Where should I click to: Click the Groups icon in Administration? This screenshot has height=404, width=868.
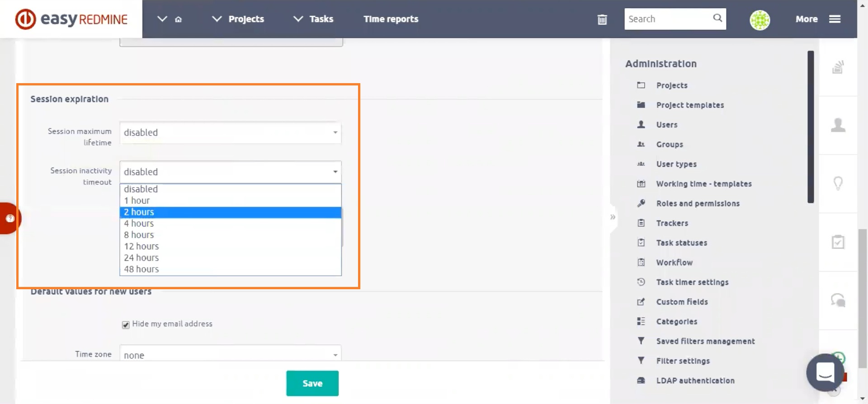[x=641, y=144]
